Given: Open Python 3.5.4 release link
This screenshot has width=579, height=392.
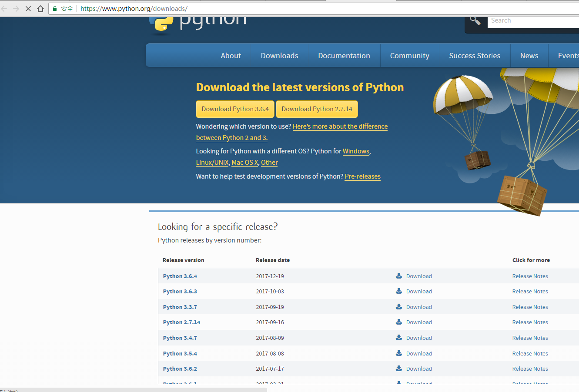Looking at the screenshot, I should point(180,353).
